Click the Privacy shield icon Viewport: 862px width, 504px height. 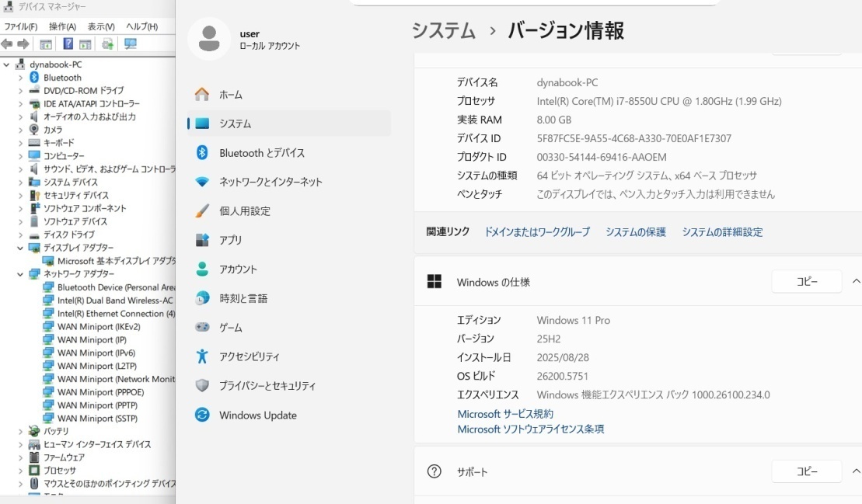coord(202,385)
